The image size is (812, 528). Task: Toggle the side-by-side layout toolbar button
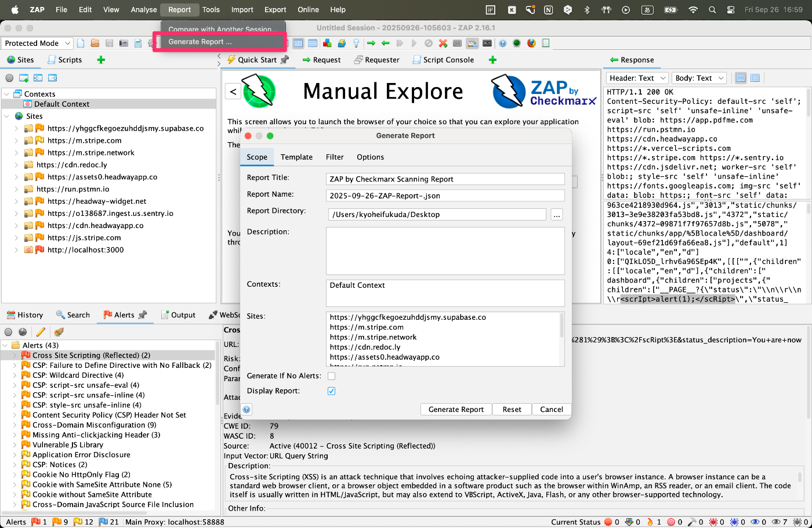(x=298, y=43)
